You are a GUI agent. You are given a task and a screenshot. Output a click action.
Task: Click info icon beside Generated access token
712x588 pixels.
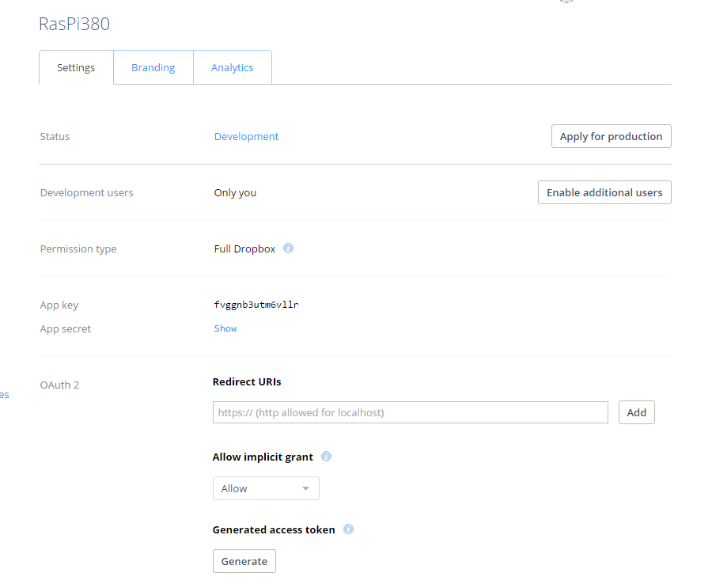(349, 529)
